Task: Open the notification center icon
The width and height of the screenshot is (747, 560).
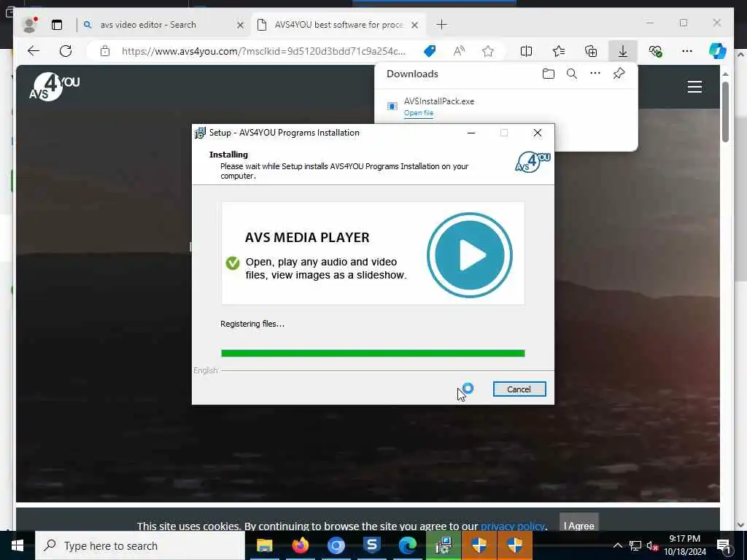Action: click(x=724, y=546)
